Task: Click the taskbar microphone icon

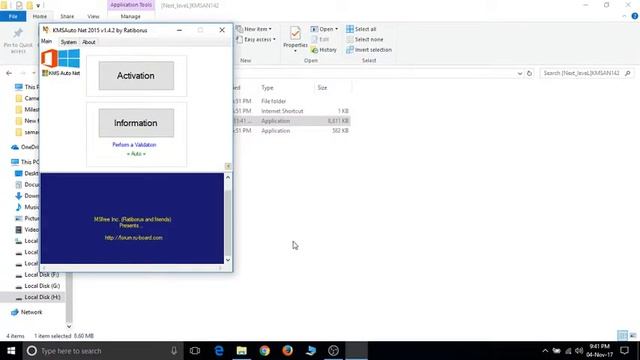Action: coord(174,351)
